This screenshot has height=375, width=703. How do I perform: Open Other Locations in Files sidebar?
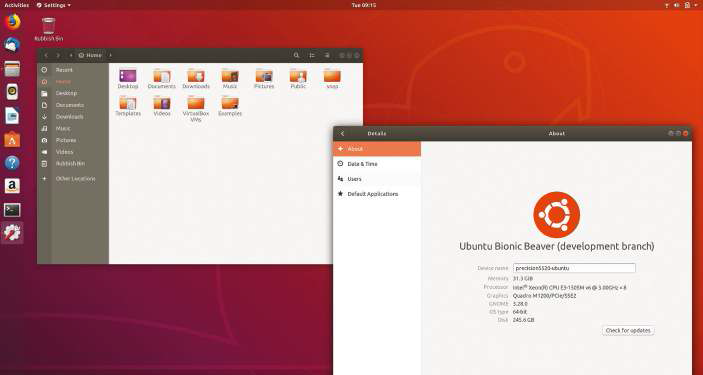pyautogui.click(x=73, y=179)
